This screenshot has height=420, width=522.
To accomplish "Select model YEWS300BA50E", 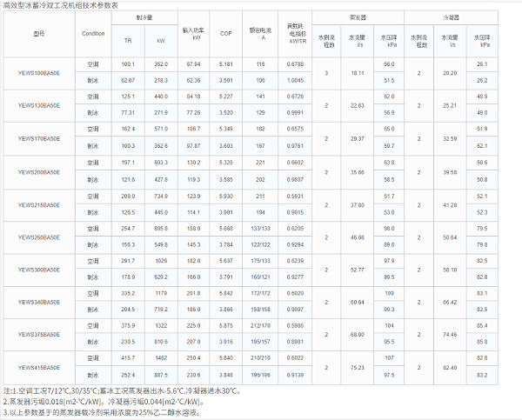I will point(39,270).
